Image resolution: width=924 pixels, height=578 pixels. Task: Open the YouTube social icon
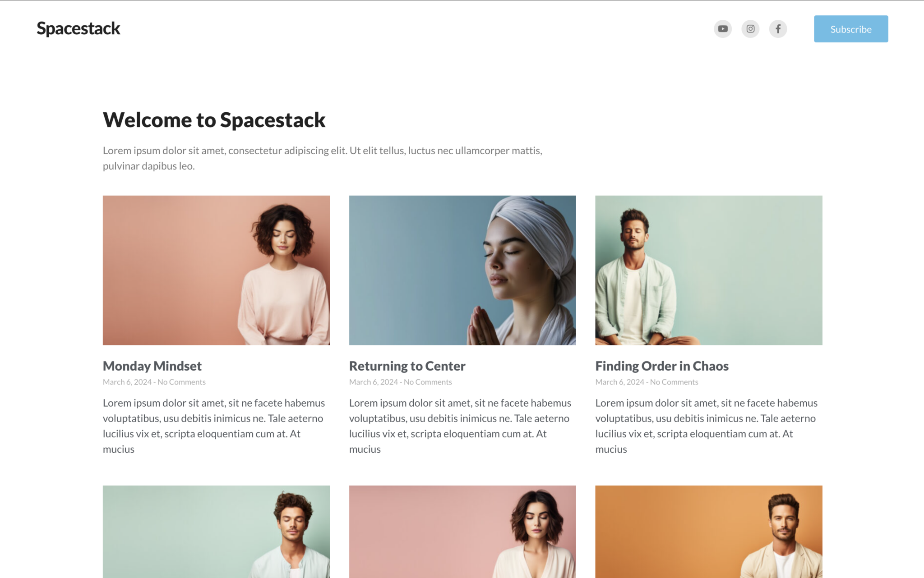pos(722,29)
